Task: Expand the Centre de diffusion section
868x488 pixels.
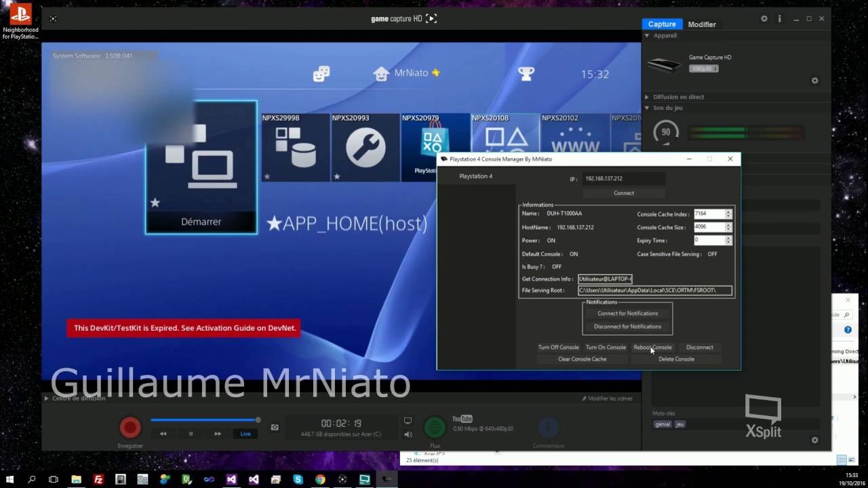Action: pyautogui.click(x=47, y=399)
